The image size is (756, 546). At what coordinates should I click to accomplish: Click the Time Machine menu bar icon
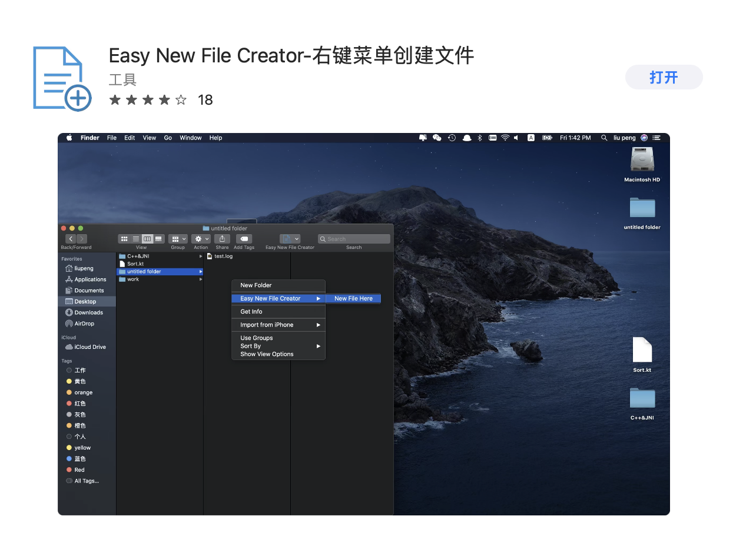pos(452,138)
